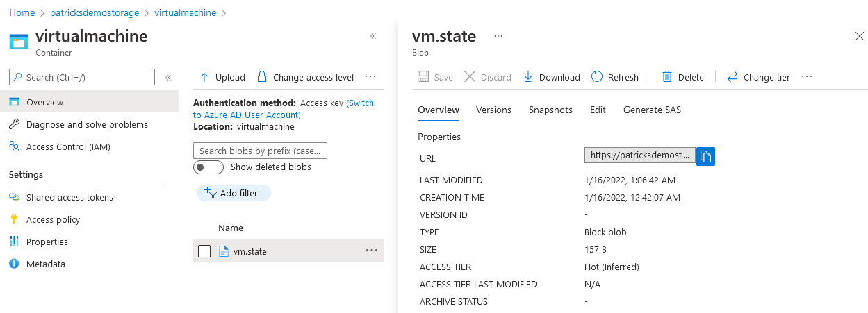Click the 157 B size value
Screen dimensions: 868x313
coord(597,249)
